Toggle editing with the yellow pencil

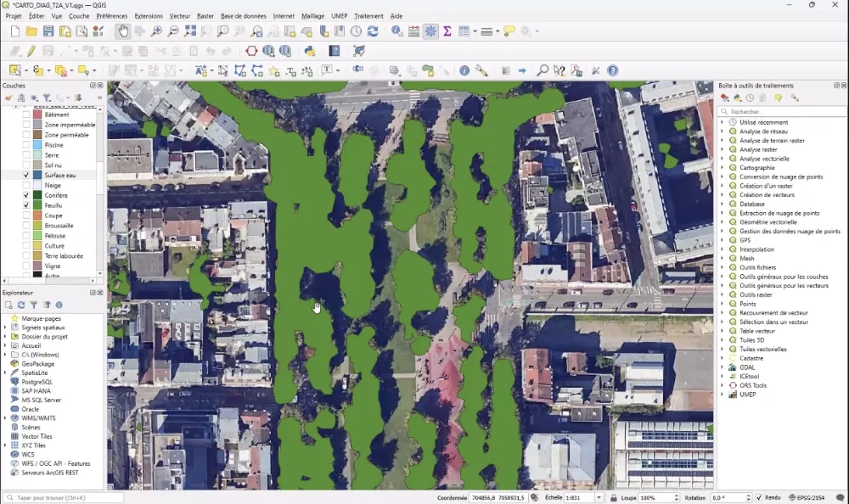tap(31, 51)
